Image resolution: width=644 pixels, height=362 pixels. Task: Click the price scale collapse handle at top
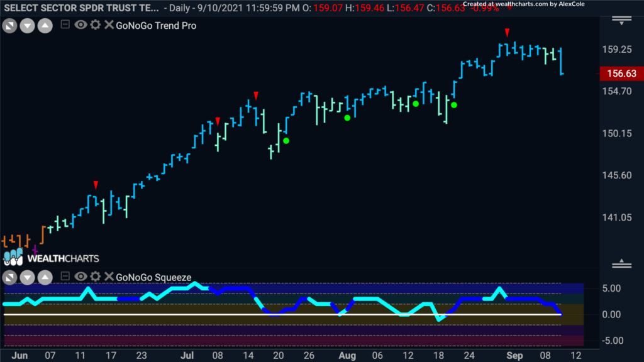click(622, 21)
